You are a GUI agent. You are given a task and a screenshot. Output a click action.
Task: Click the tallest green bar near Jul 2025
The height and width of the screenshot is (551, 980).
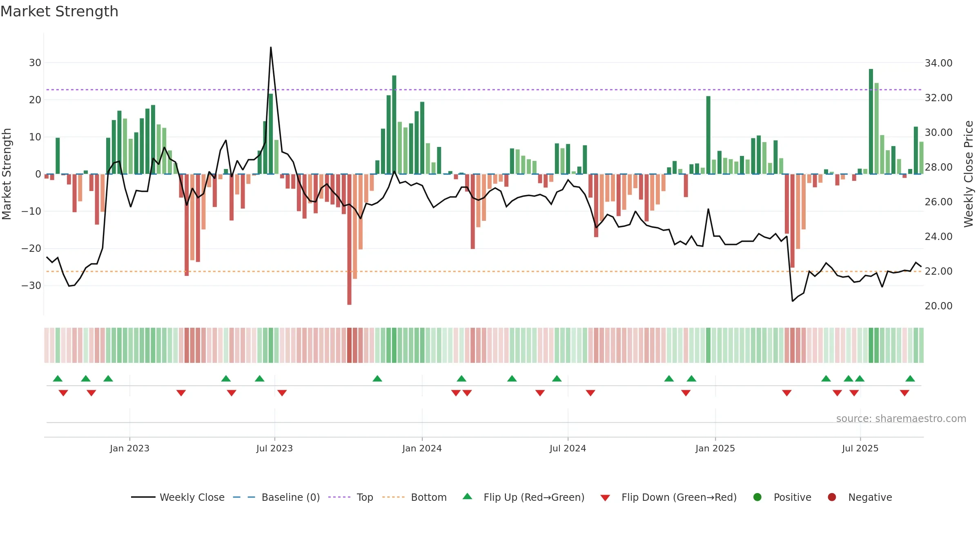871,121
